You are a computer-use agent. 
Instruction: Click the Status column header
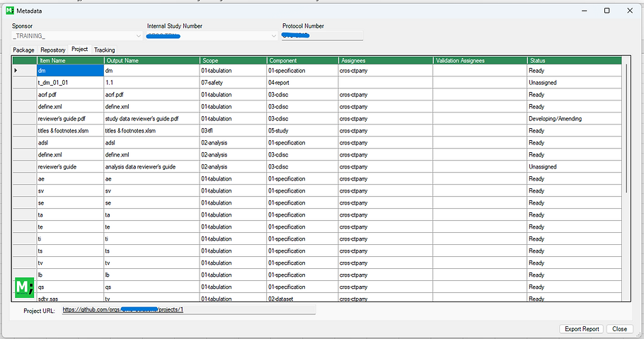pos(574,60)
